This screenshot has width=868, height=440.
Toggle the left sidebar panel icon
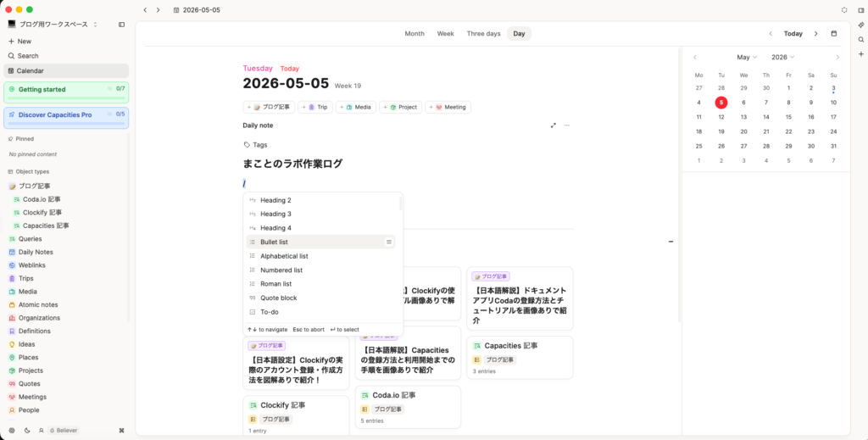click(122, 25)
